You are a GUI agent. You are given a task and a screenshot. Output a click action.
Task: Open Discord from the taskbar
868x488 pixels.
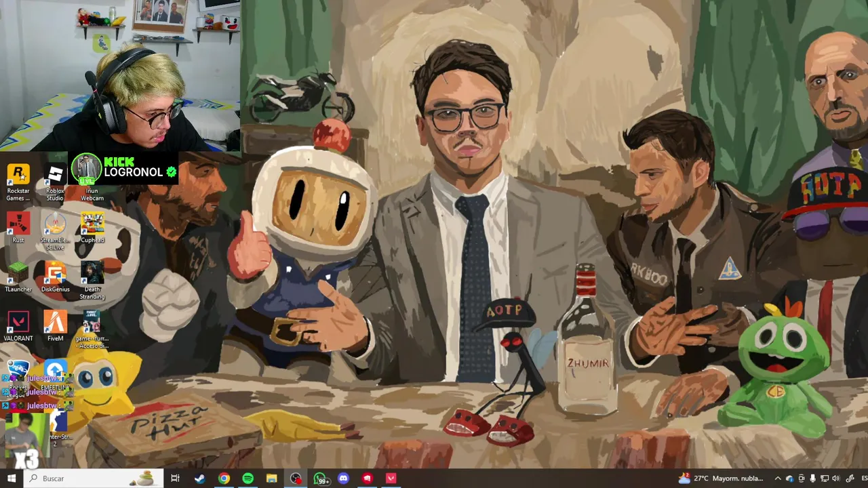pyautogui.click(x=343, y=479)
